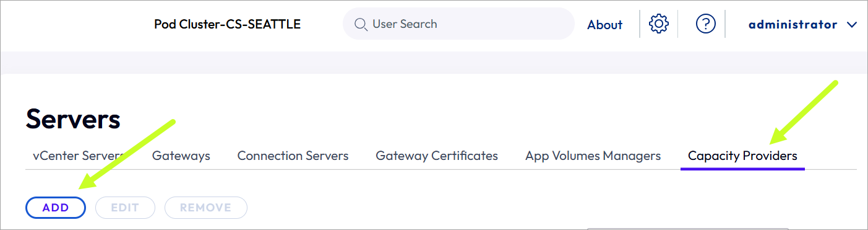This screenshot has width=868, height=230.
Task: Click the EDIT button
Action: (x=125, y=208)
